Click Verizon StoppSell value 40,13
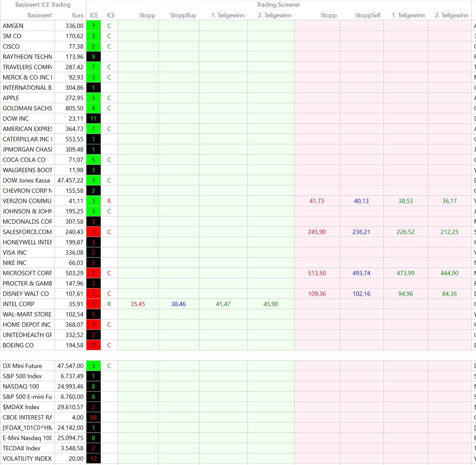The height and width of the screenshot is (465, 476). coord(361,201)
